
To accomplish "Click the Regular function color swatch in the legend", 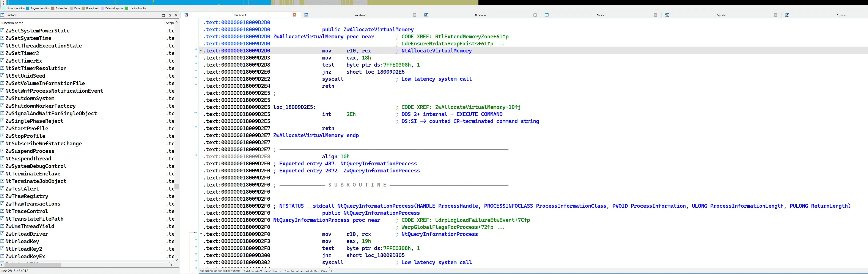I will click(28, 8).
